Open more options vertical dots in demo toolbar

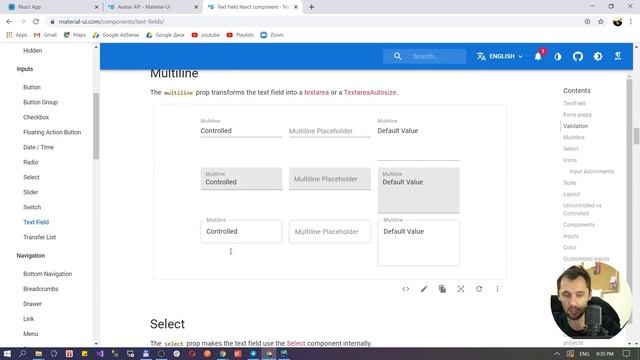[497, 289]
